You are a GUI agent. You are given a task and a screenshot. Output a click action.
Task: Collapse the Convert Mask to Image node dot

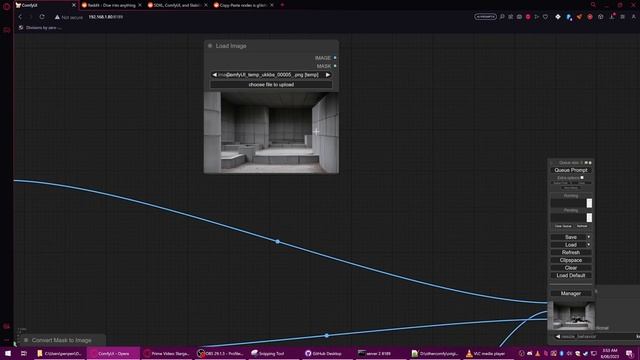(26, 340)
